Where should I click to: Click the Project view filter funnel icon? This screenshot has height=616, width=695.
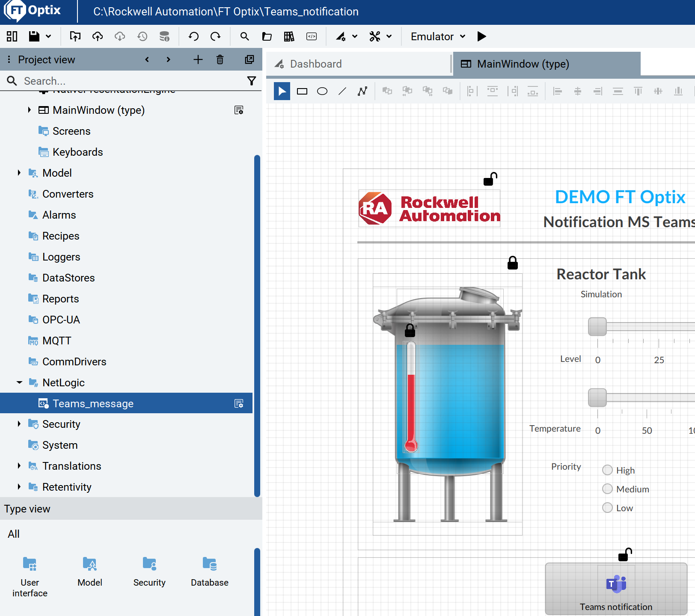tap(252, 81)
